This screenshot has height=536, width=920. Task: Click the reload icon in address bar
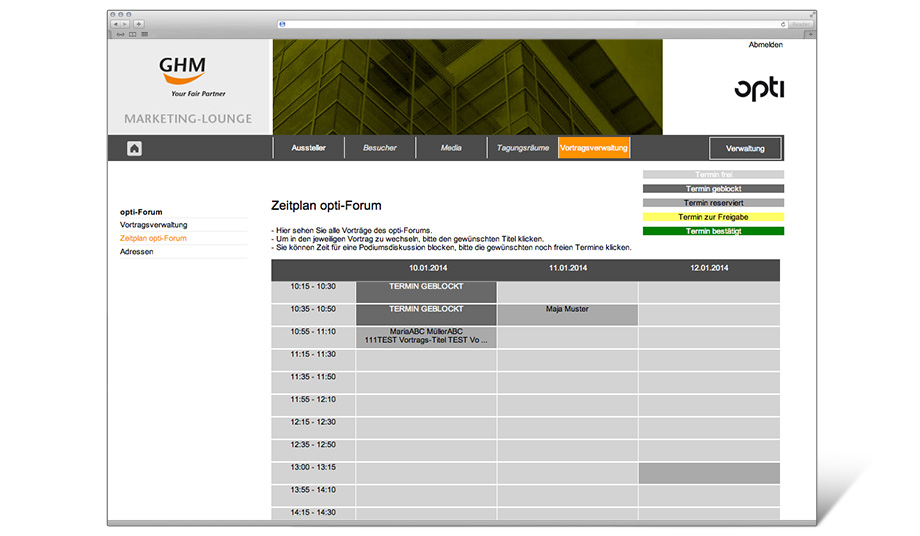(x=782, y=24)
